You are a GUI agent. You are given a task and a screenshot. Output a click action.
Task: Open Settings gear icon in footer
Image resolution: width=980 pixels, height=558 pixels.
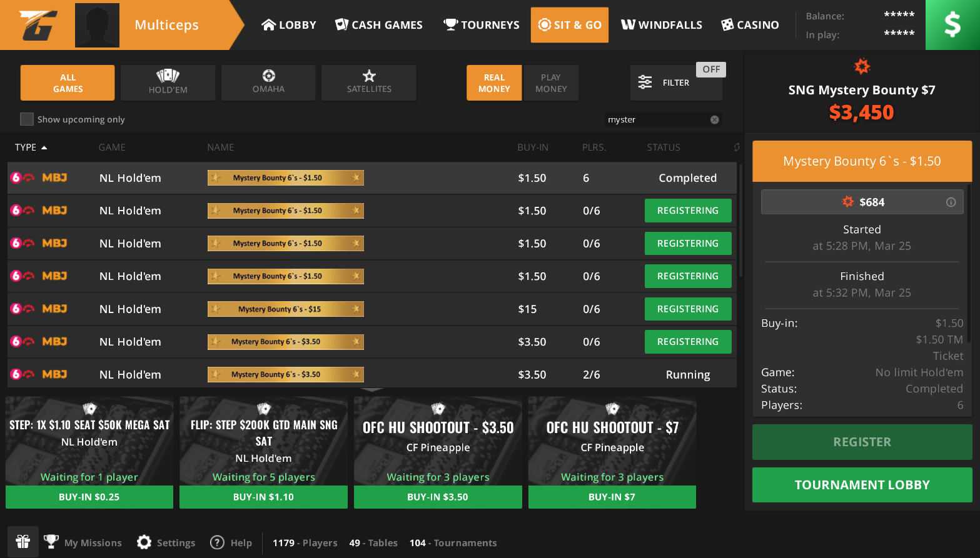[x=144, y=542]
